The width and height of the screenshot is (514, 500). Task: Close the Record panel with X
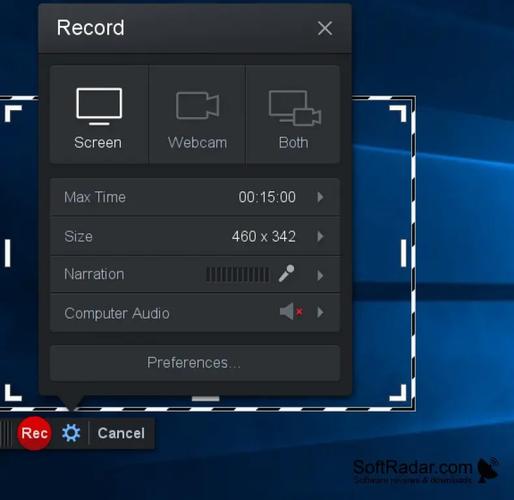325,28
